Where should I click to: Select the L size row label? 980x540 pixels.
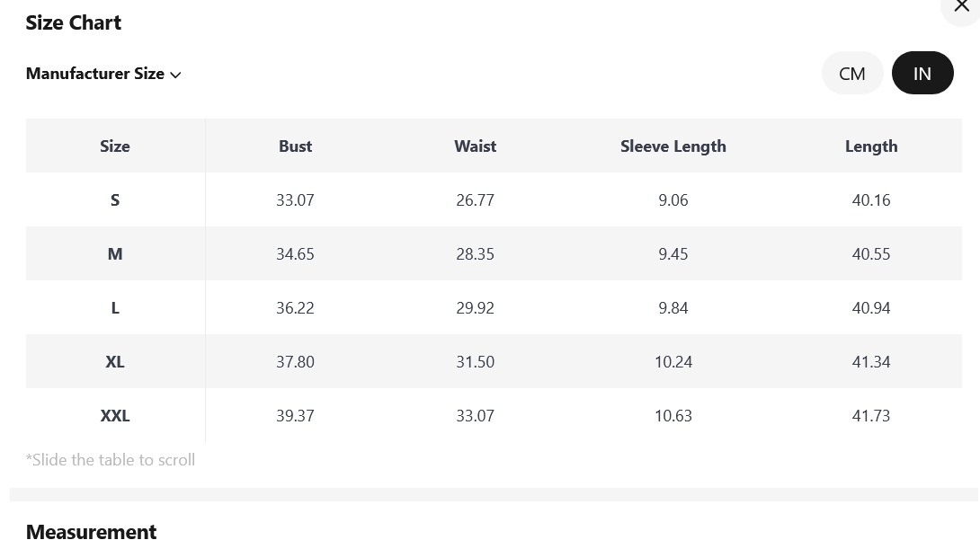tap(115, 308)
